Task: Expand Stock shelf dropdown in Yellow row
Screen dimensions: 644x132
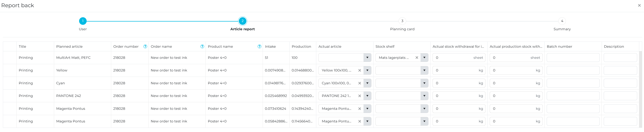Action: pos(424,70)
